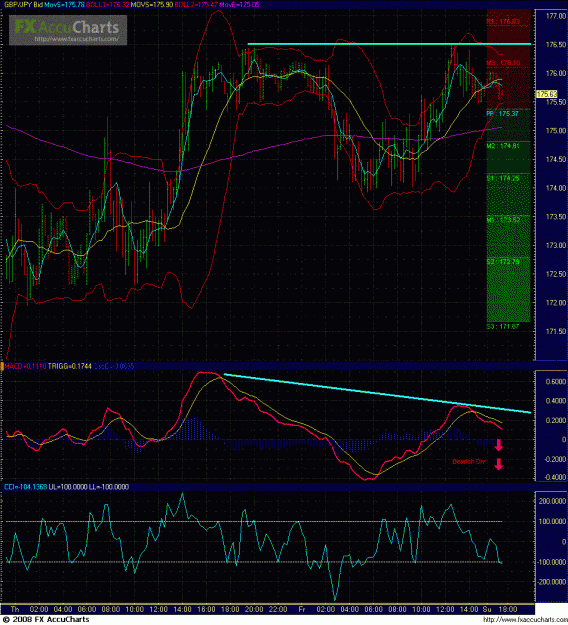This screenshot has width=568, height=625.
Task: Click the LL=-100.0000 label
Action: point(108,487)
